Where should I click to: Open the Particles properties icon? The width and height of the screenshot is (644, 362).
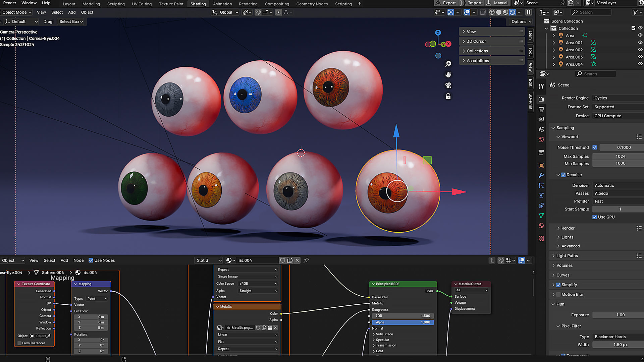click(x=541, y=185)
